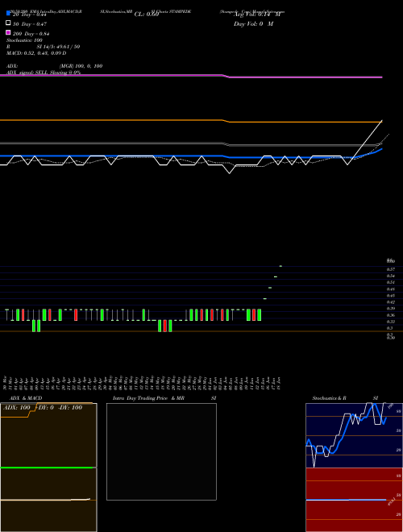Screen dimensions: 403x532
Task: Click the green MACD line in ADX panel
Action: [x=48, y=468]
